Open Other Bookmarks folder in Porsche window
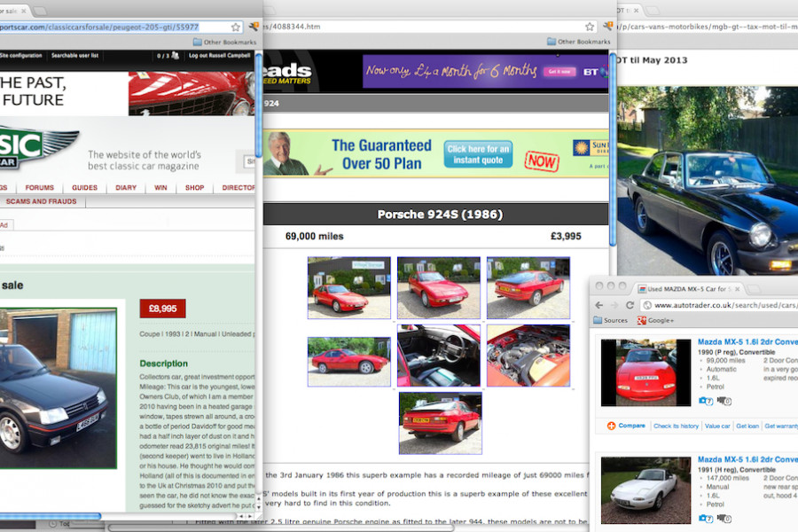 (x=579, y=42)
